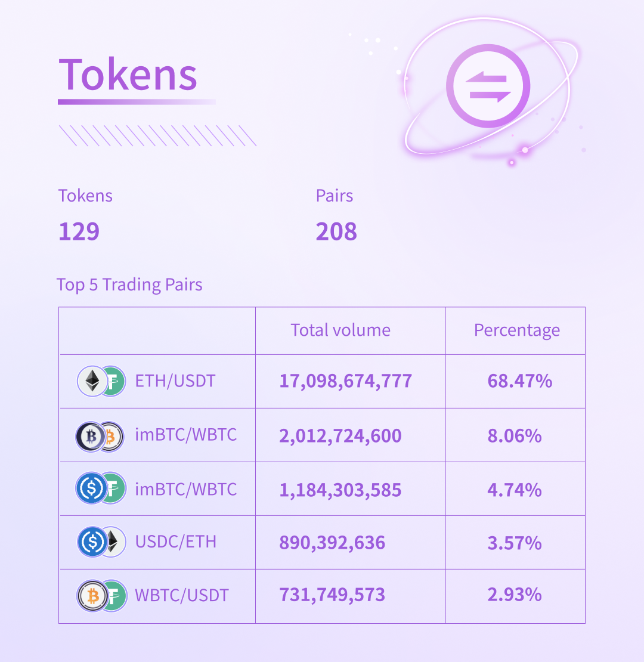Click the 129 tokens count
This screenshot has width=644, height=662.
tap(79, 231)
